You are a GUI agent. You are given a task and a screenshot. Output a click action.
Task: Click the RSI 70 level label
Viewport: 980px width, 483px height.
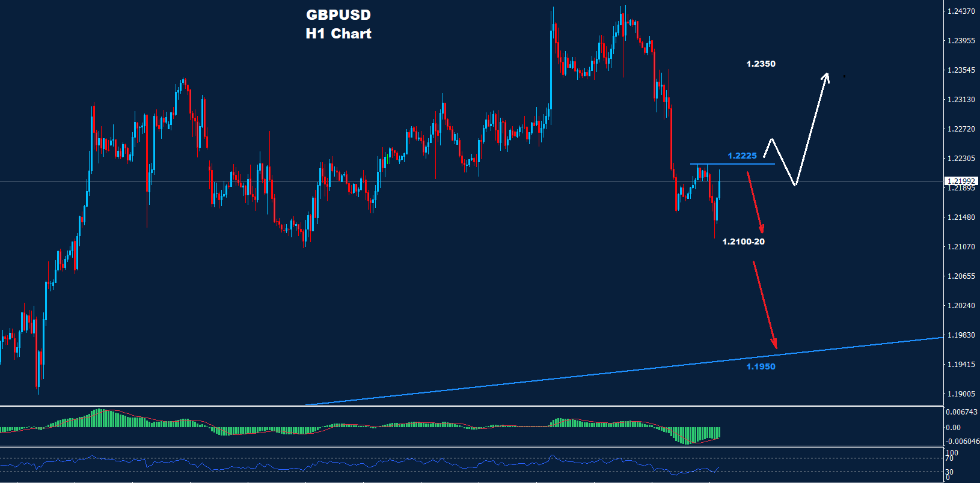952,459
